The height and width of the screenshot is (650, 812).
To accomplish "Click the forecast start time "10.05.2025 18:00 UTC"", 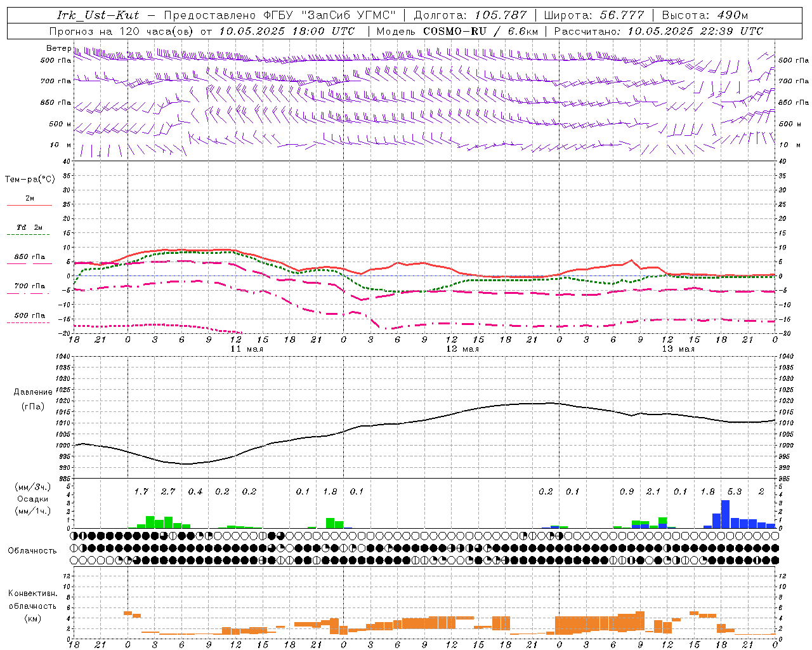I will pyautogui.click(x=287, y=30).
